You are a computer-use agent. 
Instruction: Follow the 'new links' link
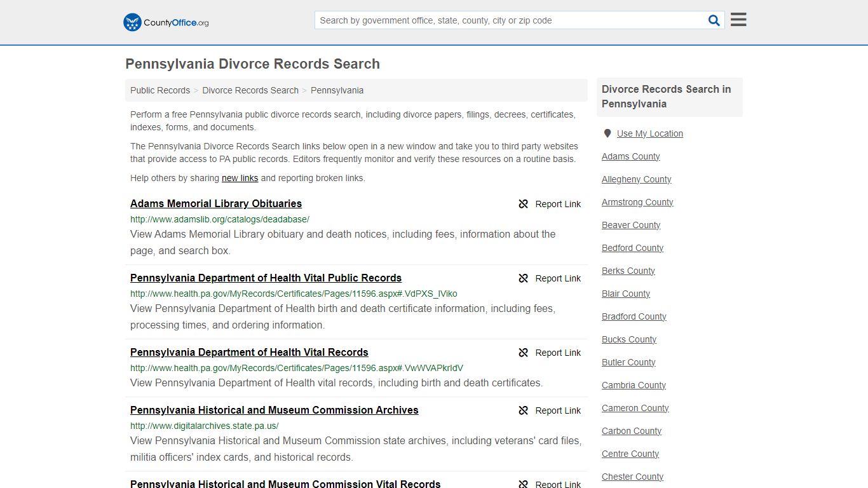(240, 178)
